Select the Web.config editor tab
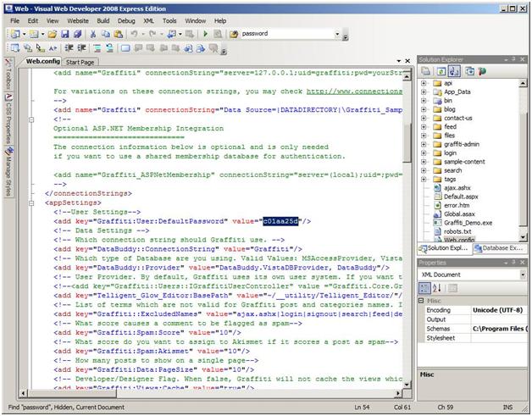Image resolution: width=532 pixels, height=416 pixels. (42, 61)
